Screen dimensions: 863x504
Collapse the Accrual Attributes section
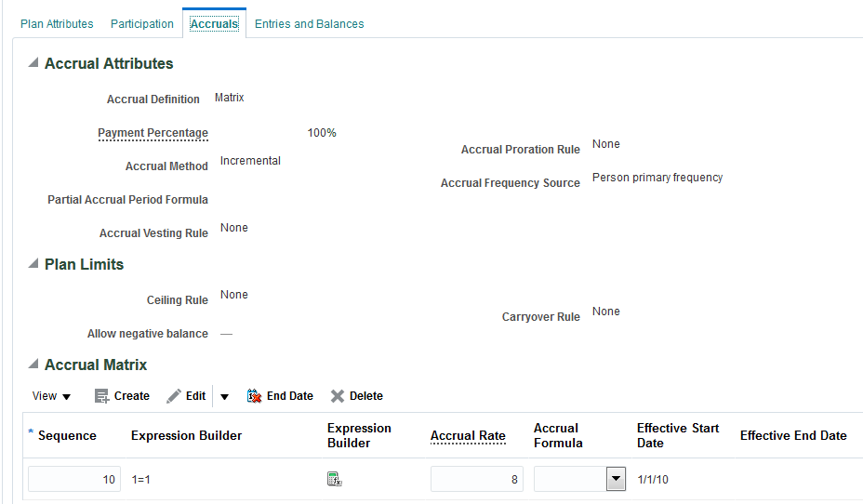tap(33, 64)
